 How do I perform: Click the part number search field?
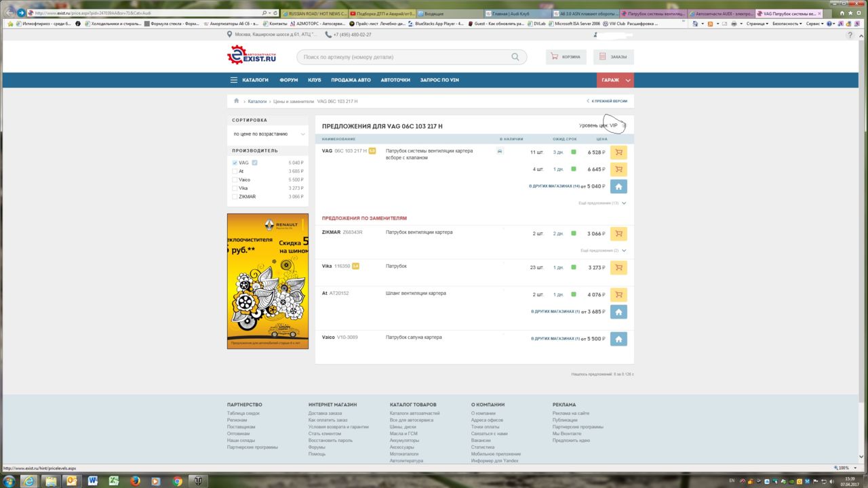click(x=406, y=58)
